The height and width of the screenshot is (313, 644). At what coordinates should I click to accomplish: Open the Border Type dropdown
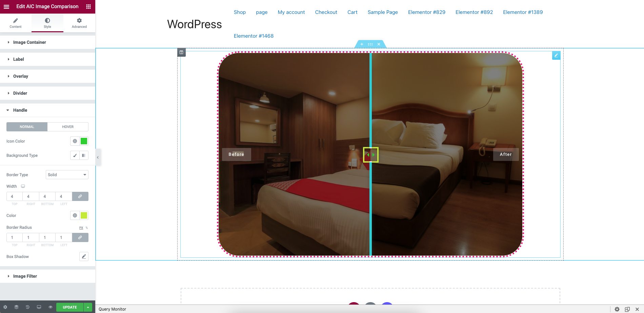(x=67, y=175)
